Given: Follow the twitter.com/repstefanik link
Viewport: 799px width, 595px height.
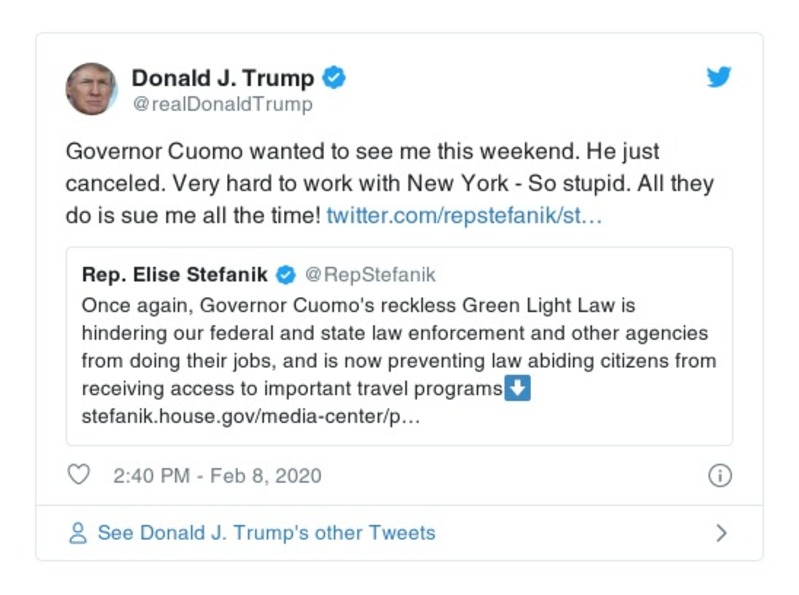Looking at the screenshot, I should tap(464, 215).
